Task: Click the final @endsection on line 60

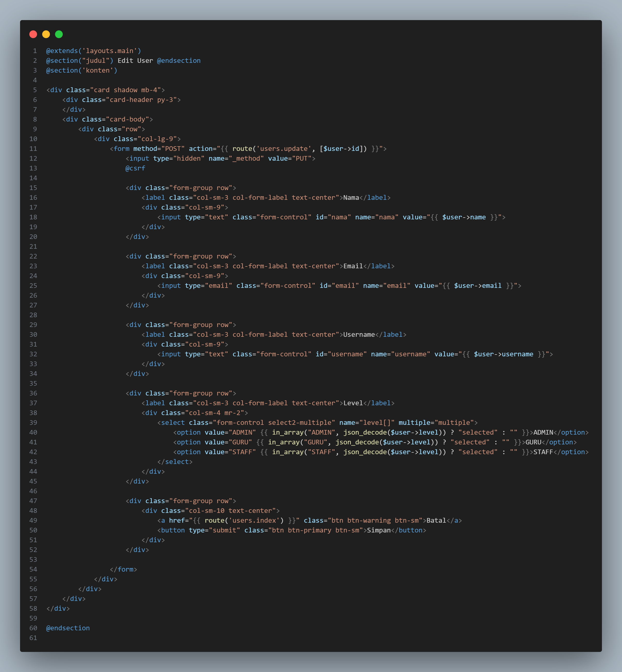Action: 68,628
